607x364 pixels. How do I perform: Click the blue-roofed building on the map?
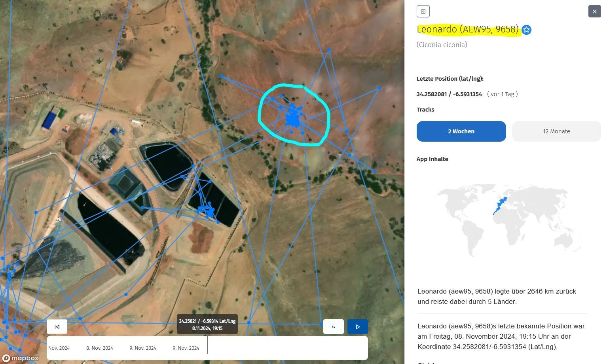point(49,120)
